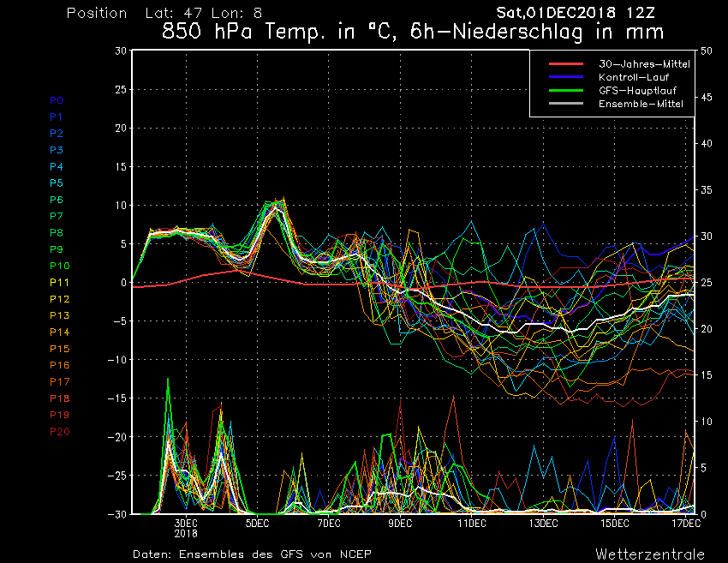Click the P18 member label
Image resolution: width=728 pixels, height=563 pixels.
60,398
